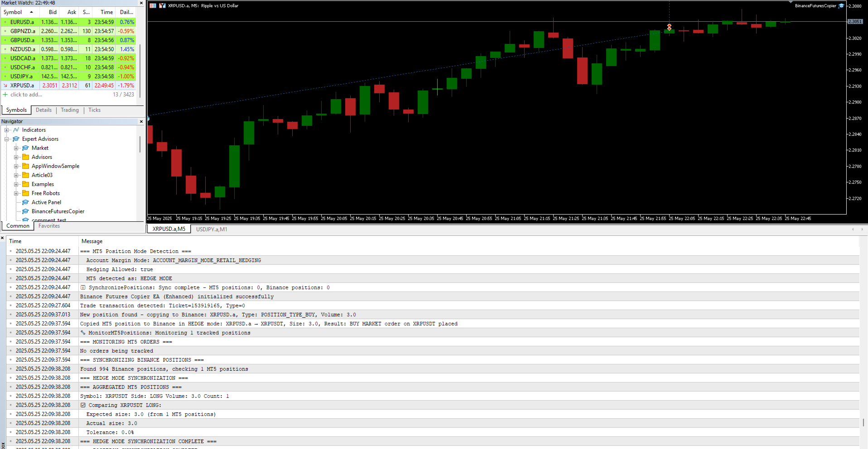Screen dimensions: 868x449
Task: Click the Advisors yellow folder icon
Action: tap(26, 157)
